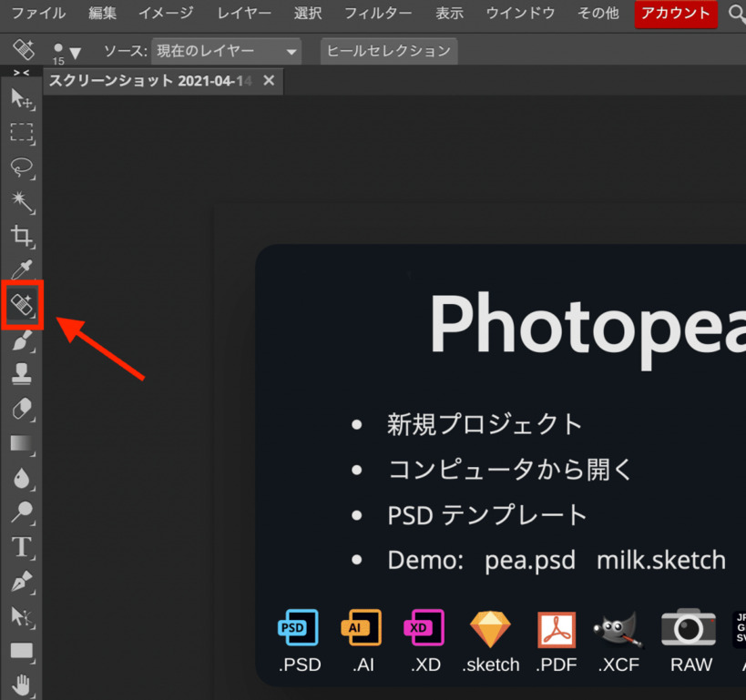Select the Crop tool
Screen dimensions: 746x700
click(22, 237)
